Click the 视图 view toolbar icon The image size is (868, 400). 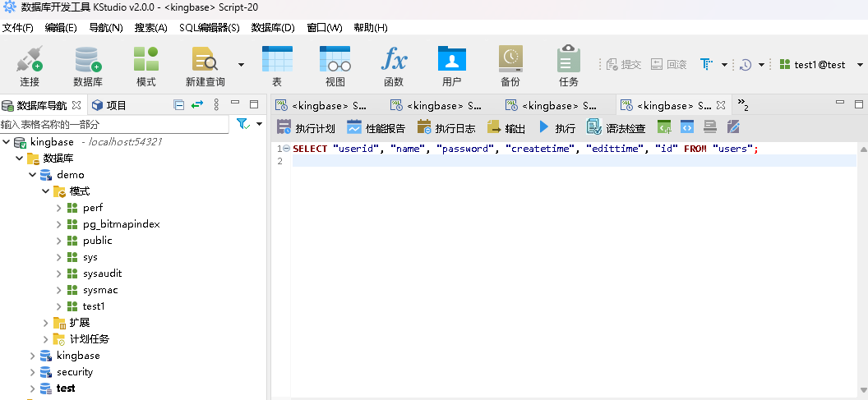point(335,59)
